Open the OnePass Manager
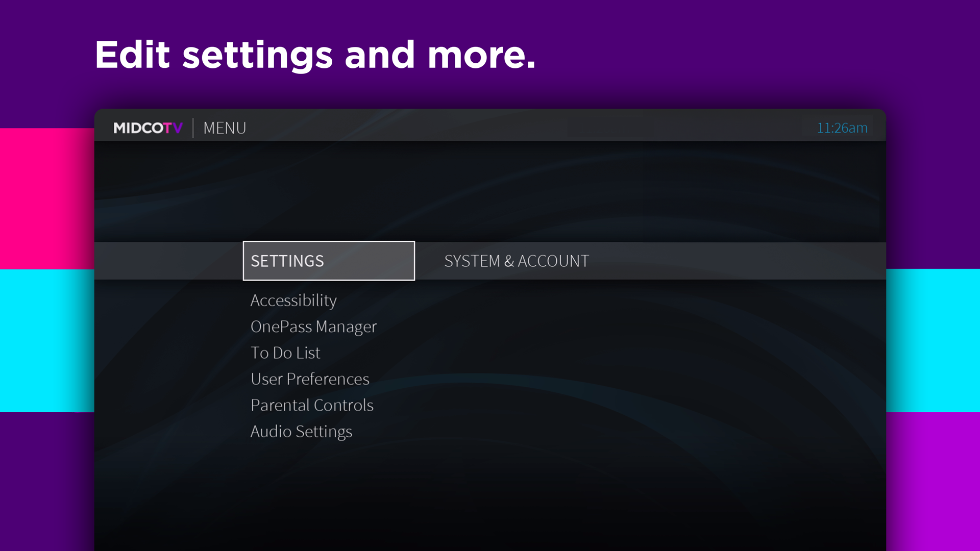The width and height of the screenshot is (980, 551). (313, 327)
